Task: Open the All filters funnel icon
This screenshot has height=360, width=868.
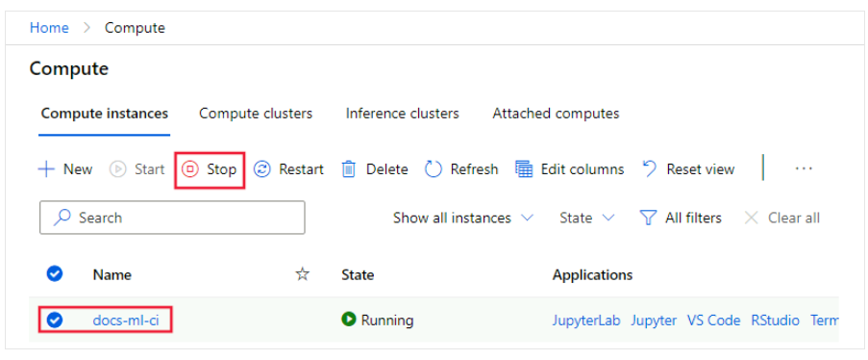Action: [x=648, y=218]
